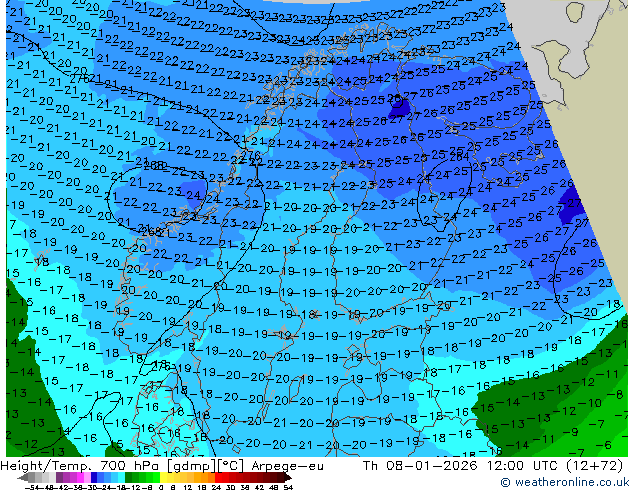Pick the bright red legend swatch above 24
Screen dimensions: 634x490
pos(218,477)
